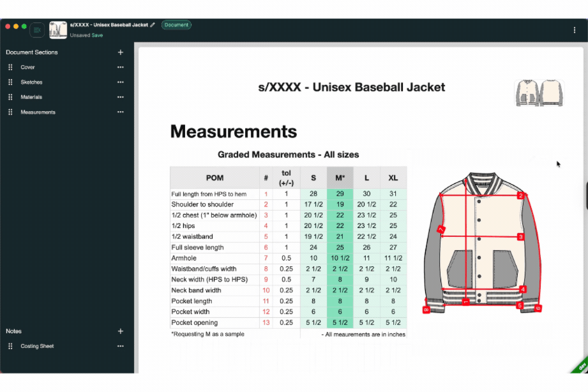Open the Measurements section
The height and width of the screenshot is (392, 588).
point(38,112)
